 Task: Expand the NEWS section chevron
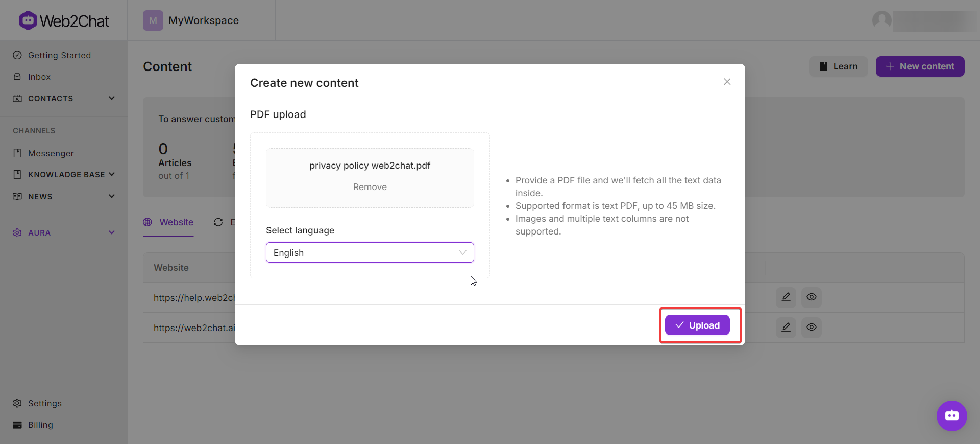pos(112,196)
